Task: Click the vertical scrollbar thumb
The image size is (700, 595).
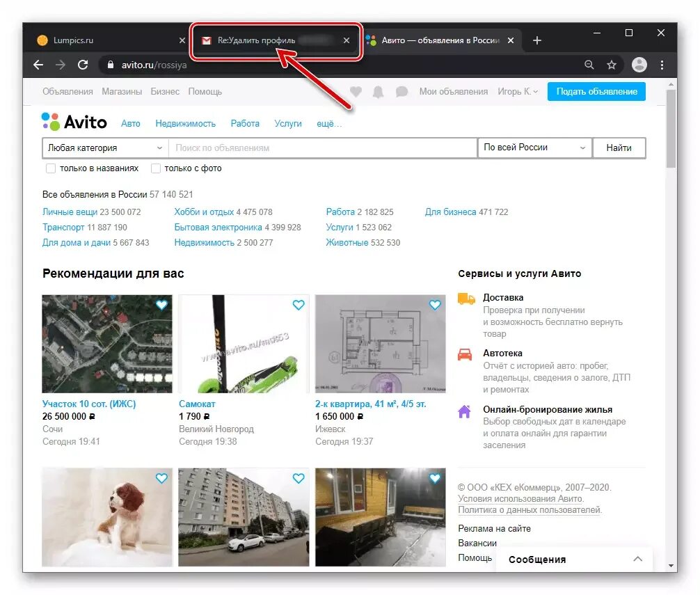Action: (x=671, y=129)
